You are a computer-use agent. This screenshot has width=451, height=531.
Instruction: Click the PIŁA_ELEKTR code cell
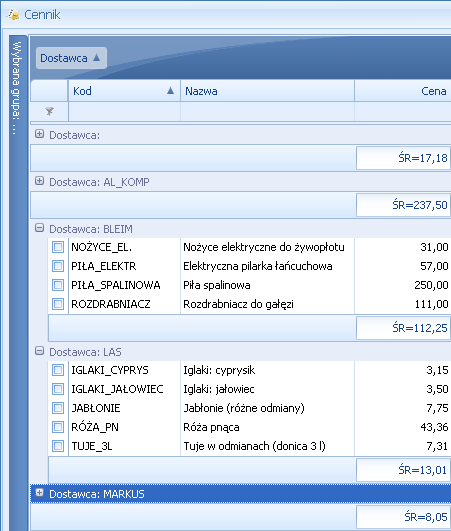coord(124,266)
